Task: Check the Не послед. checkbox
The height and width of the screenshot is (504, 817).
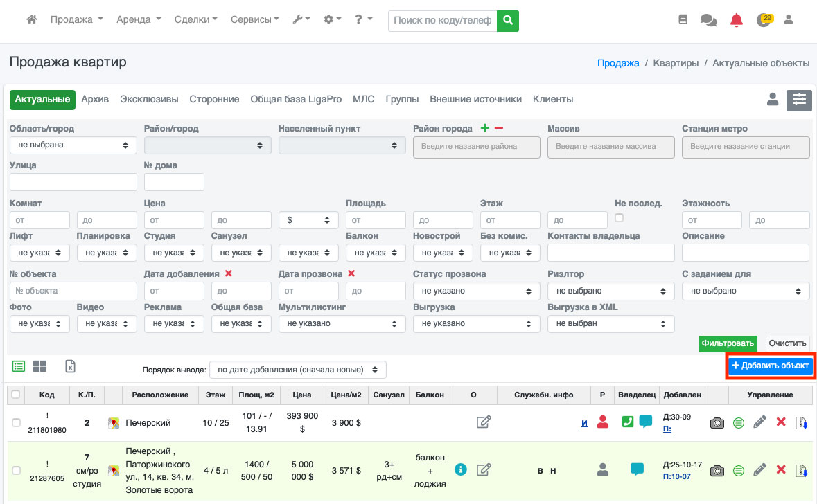Action: coord(620,218)
